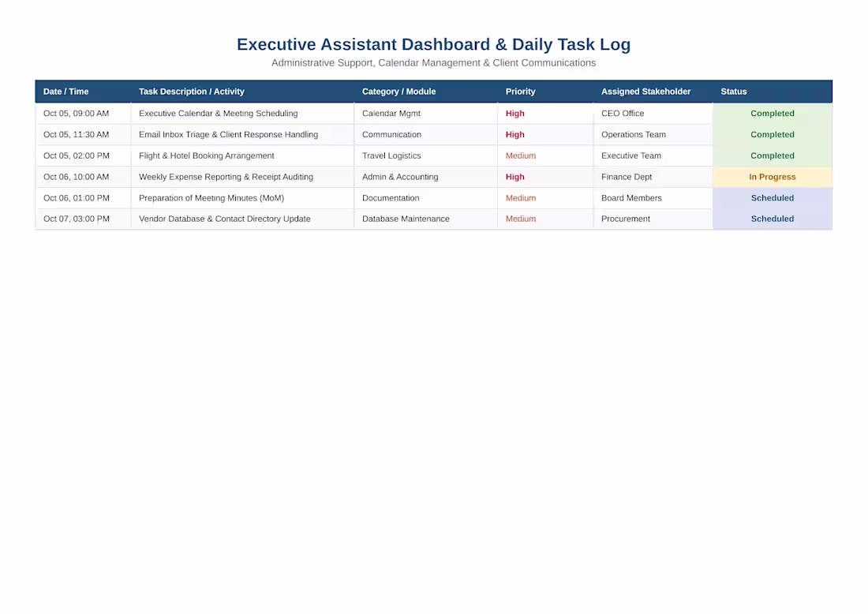Select the 'Finance Dept' stakeholder cell
Screen dimensions: 868x614
pyautogui.click(x=653, y=177)
